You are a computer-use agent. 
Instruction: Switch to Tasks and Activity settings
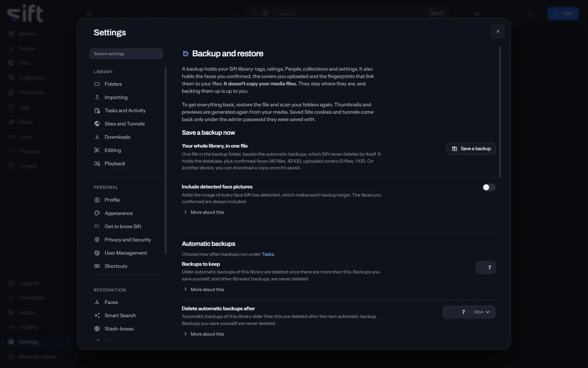tap(126, 110)
